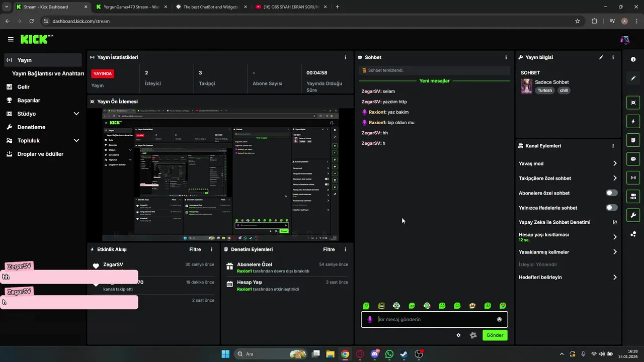The height and width of the screenshot is (362, 644).
Task: Open the Kanal Eylemleri three-dot menu
Action: coord(613,146)
